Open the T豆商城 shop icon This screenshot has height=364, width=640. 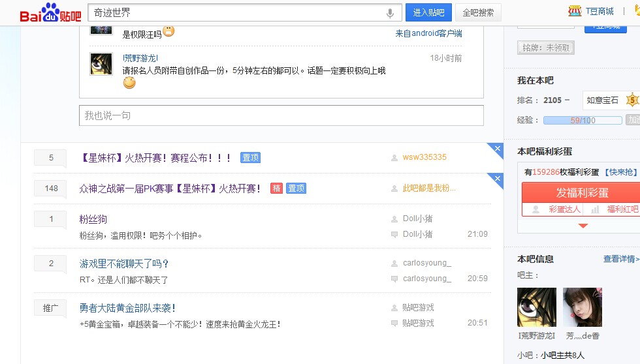coord(575,11)
